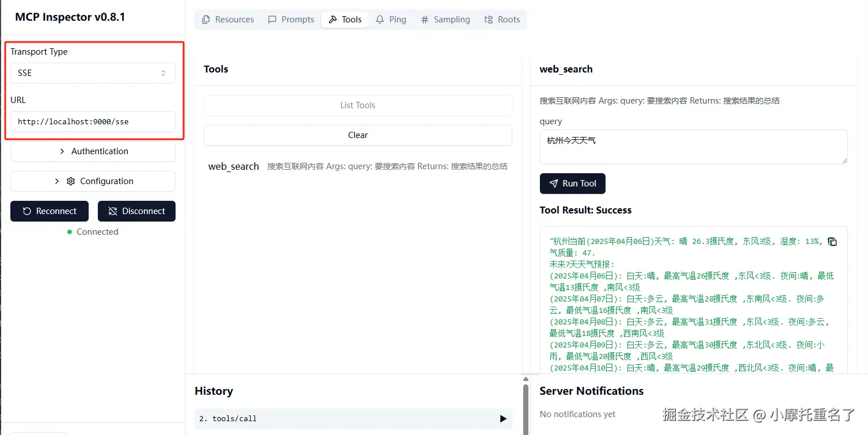Click the files icon on Resources tab
868x435 pixels.
[206, 20]
